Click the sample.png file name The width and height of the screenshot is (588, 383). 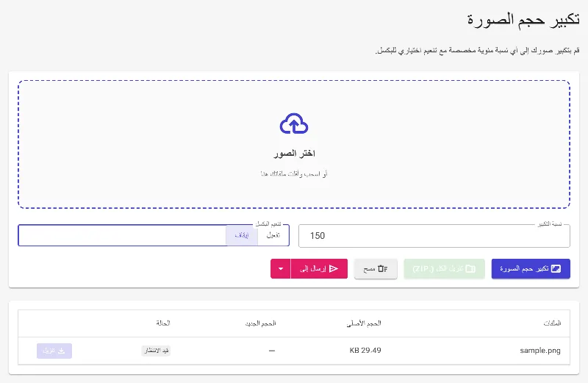pyautogui.click(x=540, y=351)
